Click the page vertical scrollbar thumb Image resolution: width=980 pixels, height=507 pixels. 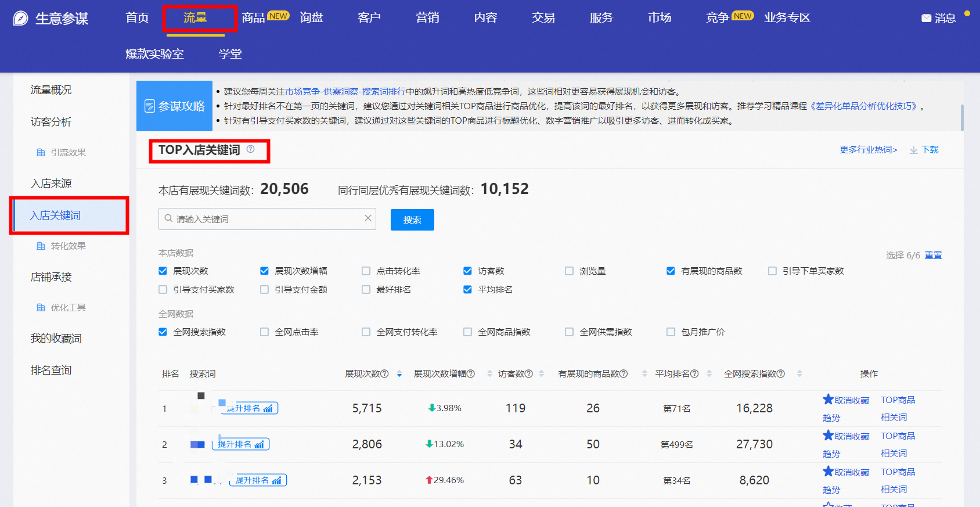point(962,118)
